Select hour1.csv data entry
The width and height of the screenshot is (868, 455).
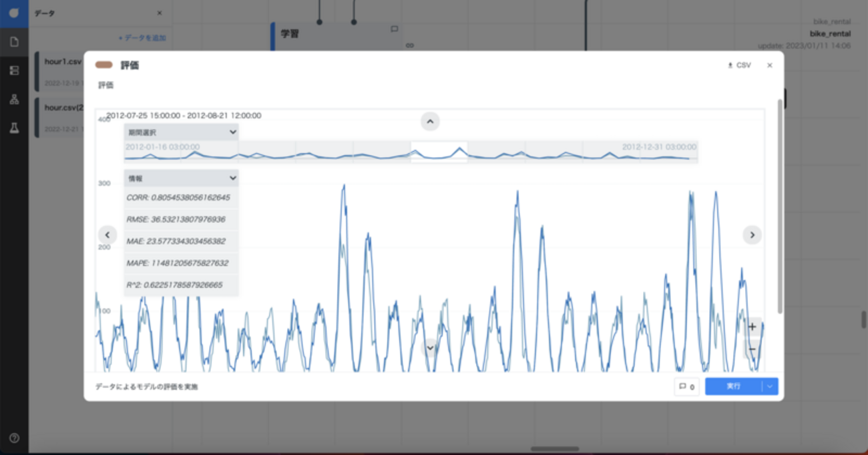pos(60,71)
